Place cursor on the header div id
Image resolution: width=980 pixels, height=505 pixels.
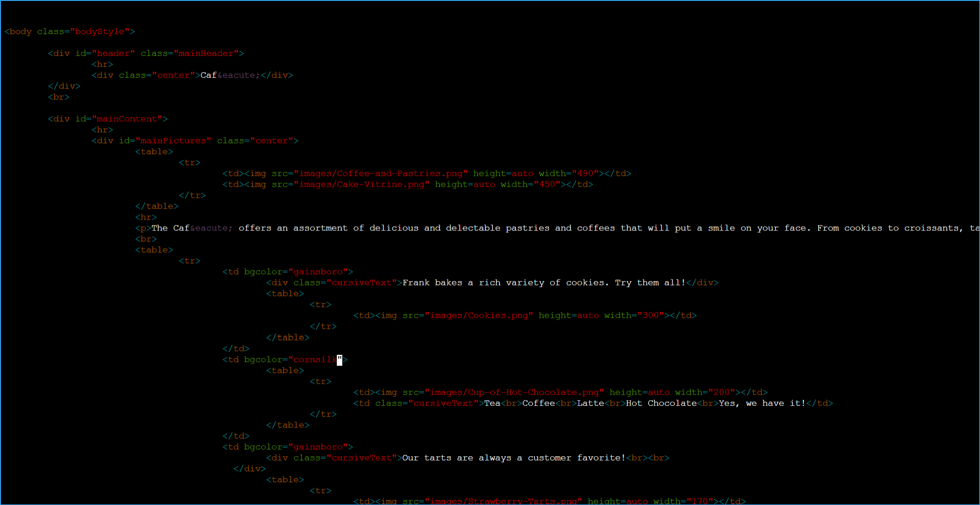click(x=113, y=53)
